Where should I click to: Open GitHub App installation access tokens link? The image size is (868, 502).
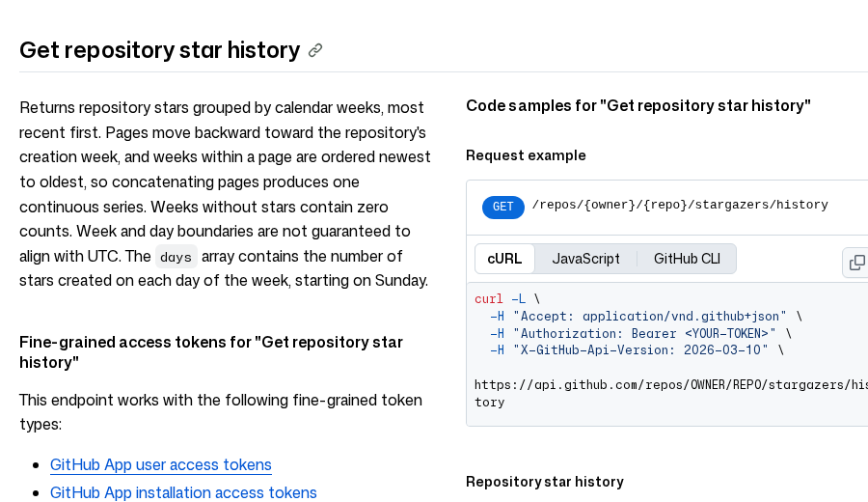click(x=183, y=492)
